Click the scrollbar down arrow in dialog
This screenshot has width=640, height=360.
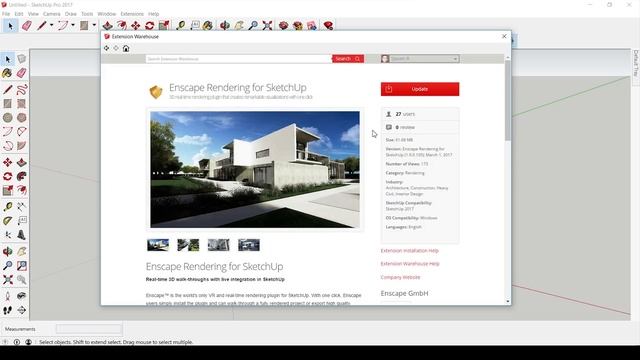coord(508,301)
